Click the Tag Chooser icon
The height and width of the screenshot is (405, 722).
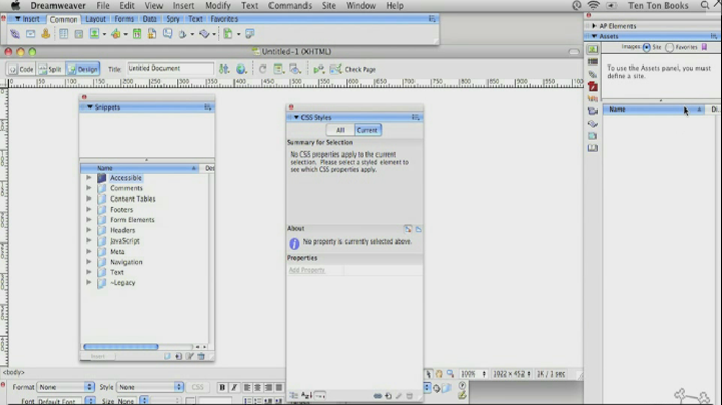coord(250,34)
